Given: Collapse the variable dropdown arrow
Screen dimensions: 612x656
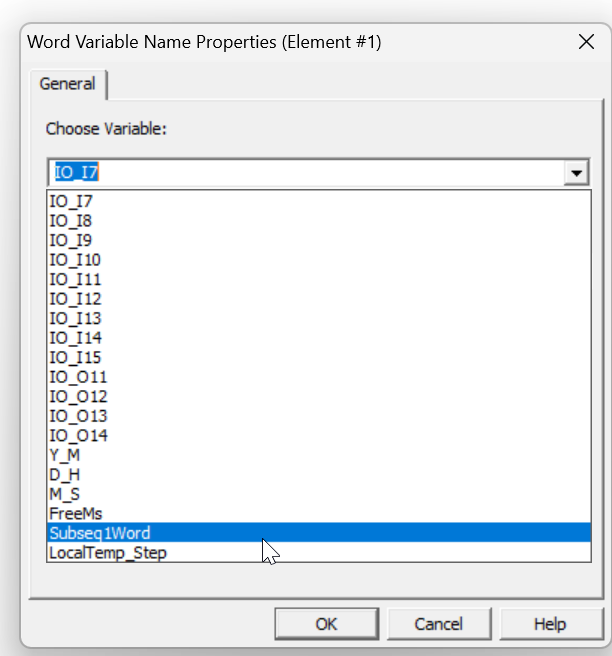Looking at the screenshot, I should click(x=576, y=172).
